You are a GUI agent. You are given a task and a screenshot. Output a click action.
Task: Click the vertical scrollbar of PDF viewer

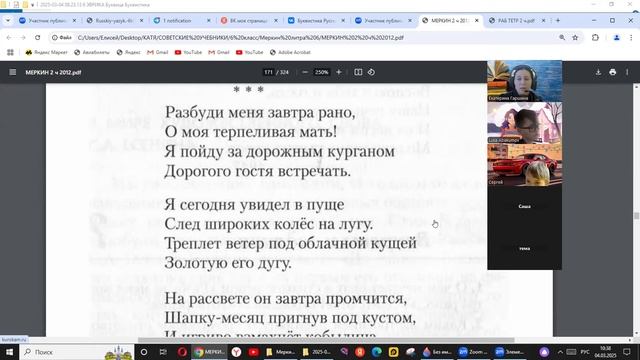(x=636, y=216)
